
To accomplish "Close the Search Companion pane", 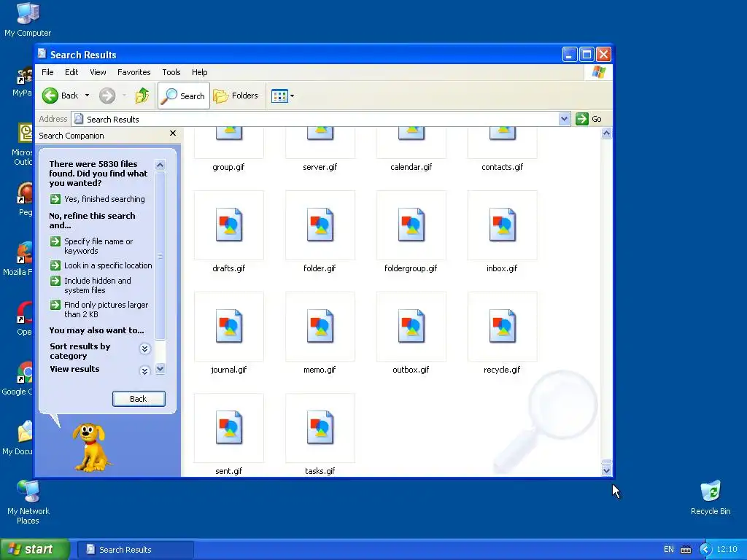I will pyautogui.click(x=173, y=134).
